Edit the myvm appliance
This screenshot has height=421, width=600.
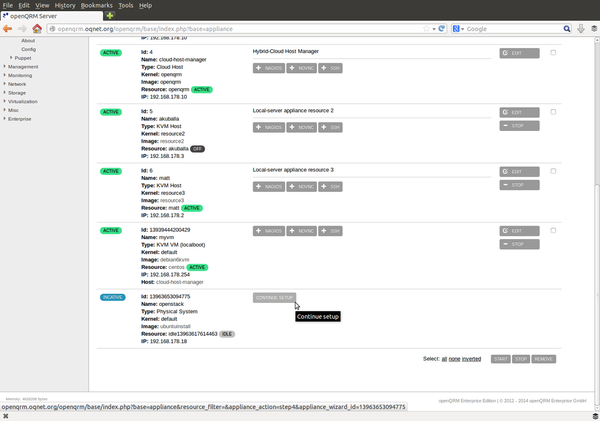click(x=519, y=231)
